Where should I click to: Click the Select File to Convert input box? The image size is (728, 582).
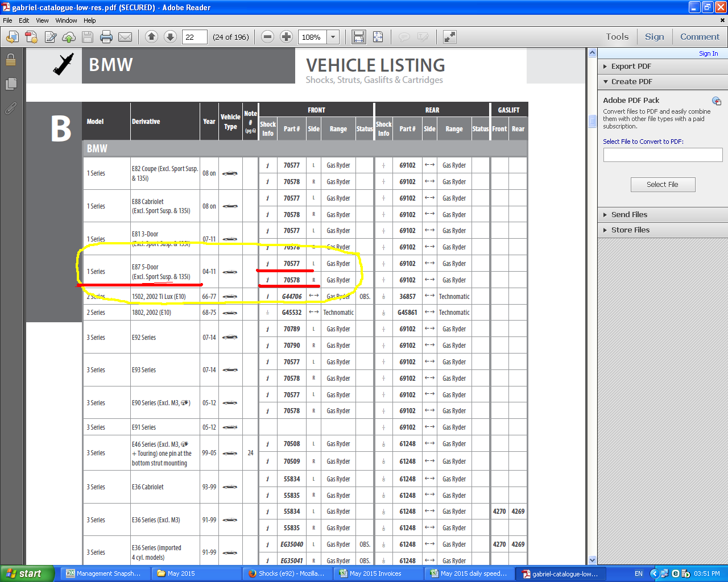pyautogui.click(x=663, y=155)
